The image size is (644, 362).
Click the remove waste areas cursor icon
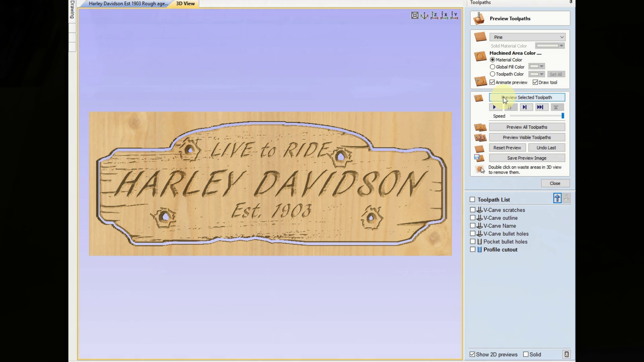480,169
